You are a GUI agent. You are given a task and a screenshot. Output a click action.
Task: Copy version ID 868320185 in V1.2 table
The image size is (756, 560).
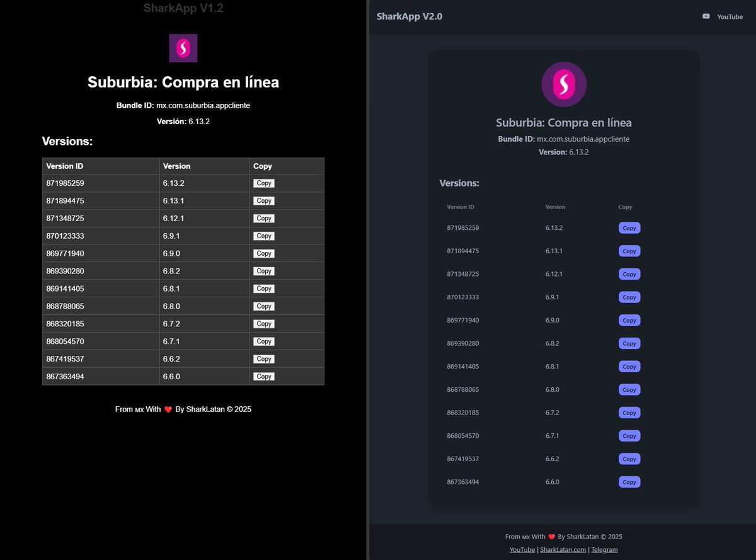click(264, 324)
